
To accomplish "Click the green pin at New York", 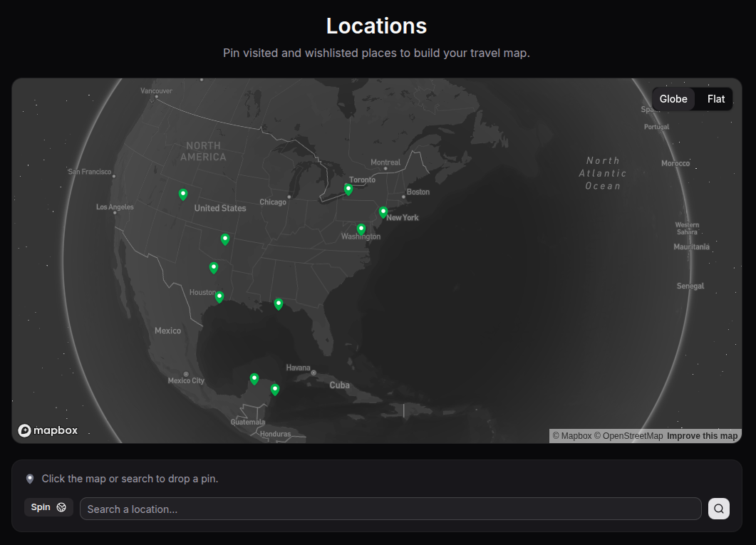I will coord(383,212).
